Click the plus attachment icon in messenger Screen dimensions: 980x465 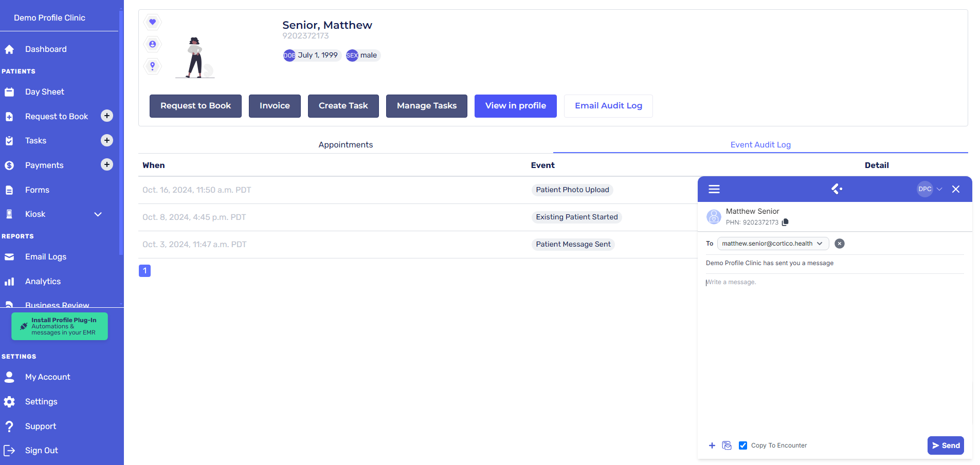click(712, 445)
